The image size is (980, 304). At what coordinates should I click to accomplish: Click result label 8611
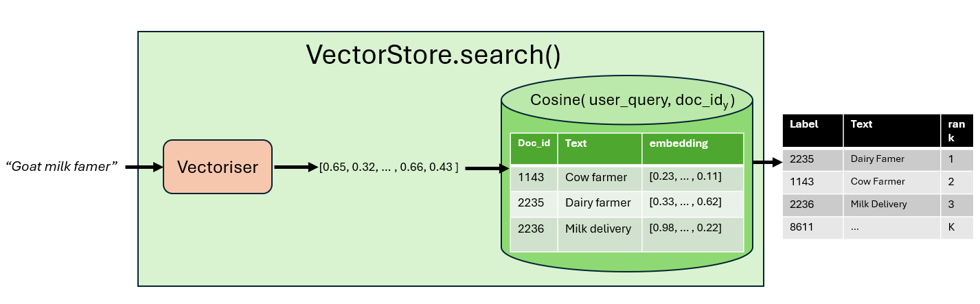click(801, 227)
